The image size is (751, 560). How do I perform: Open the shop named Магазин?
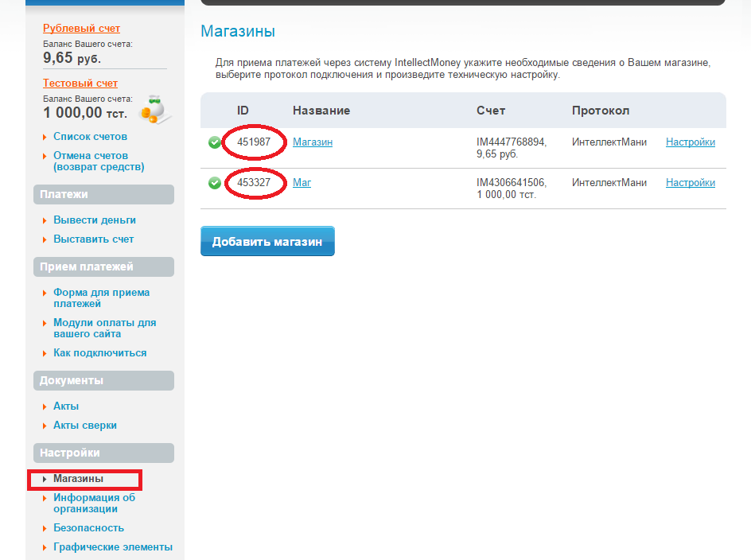click(313, 142)
